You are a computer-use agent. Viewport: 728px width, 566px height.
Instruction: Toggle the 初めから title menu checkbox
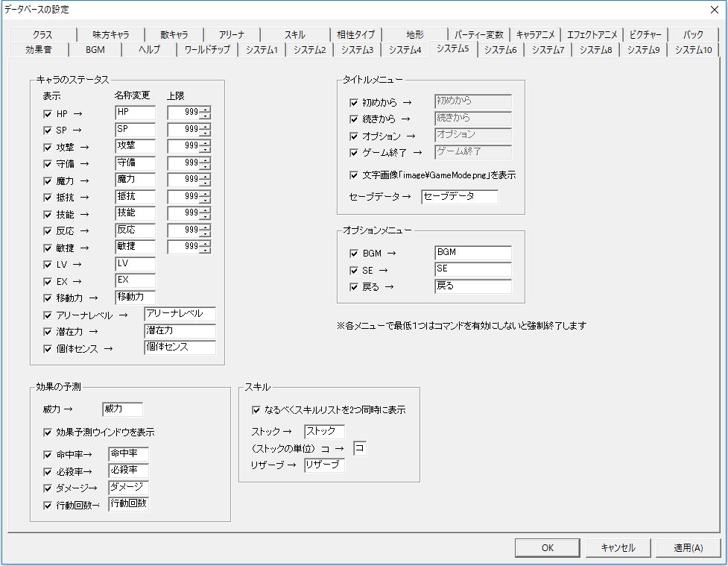(354, 103)
